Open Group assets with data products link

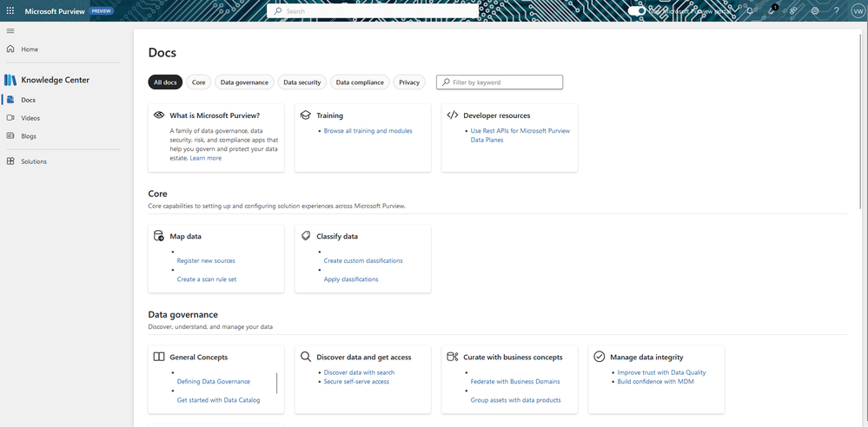pos(516,400)
